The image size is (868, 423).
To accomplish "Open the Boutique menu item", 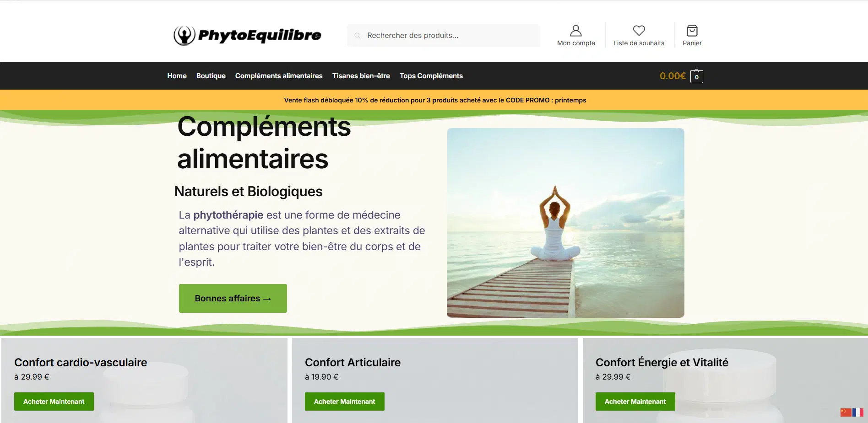I will pos(211,76).
